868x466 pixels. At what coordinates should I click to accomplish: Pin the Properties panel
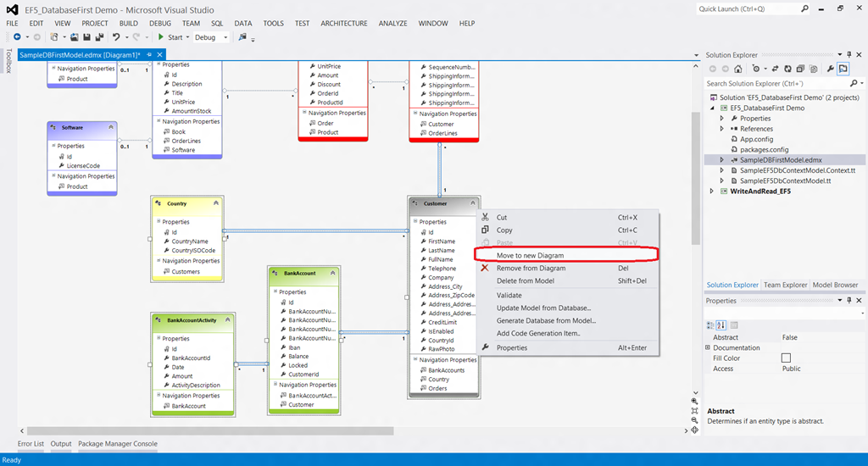[x=849, y=301]
